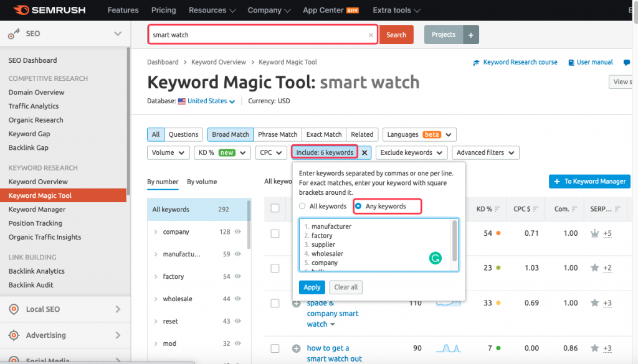Open the trend chart in the 'how to get a smart watch out' row
638x364 pixels.
[449, 348]
